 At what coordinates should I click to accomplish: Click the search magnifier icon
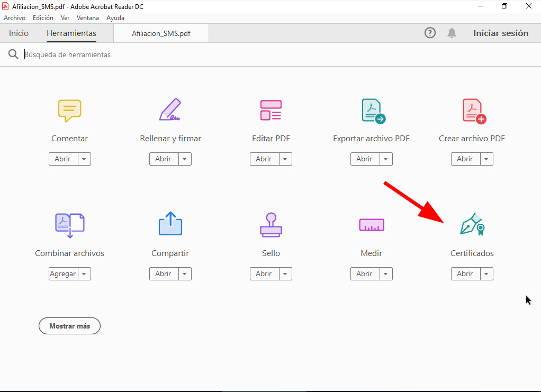click(13, 54)
